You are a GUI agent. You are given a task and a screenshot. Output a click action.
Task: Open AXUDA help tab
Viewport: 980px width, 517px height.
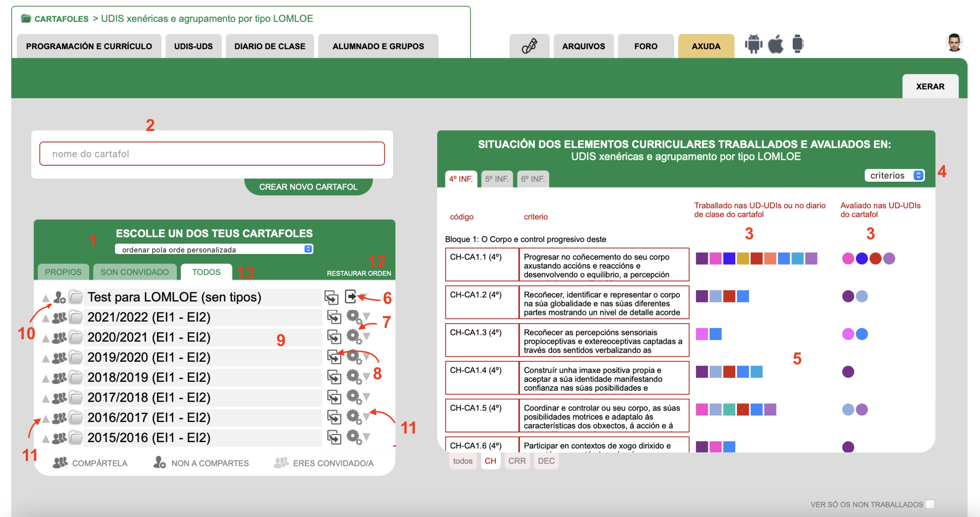pyautogui.click(x=706, y=46)
